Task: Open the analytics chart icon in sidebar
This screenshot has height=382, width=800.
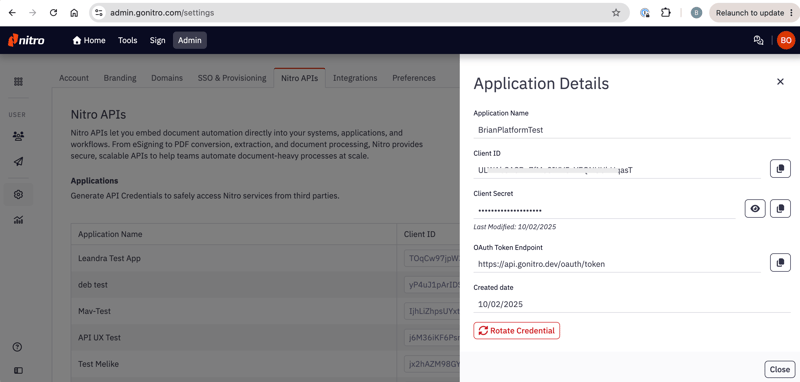Action: 18,220
